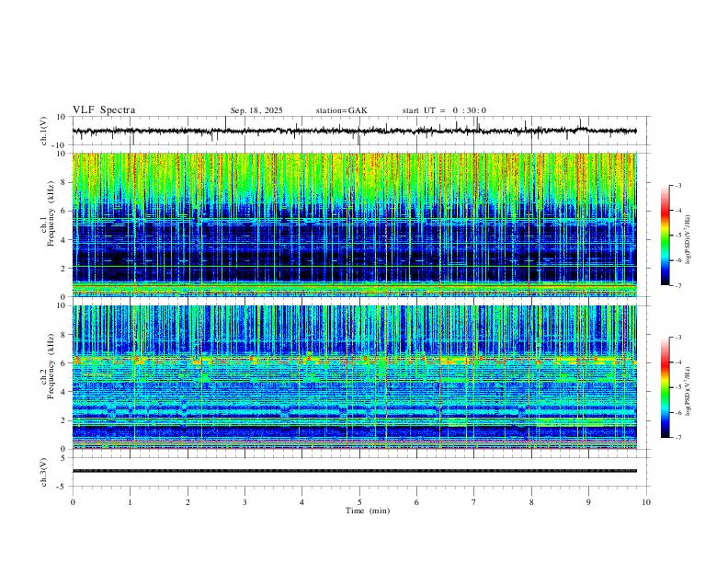This screenshot has width=728, height=563.
Task: Click the ch.2 "Frequency (kHz)" axis label
Action: click(51, 365)
